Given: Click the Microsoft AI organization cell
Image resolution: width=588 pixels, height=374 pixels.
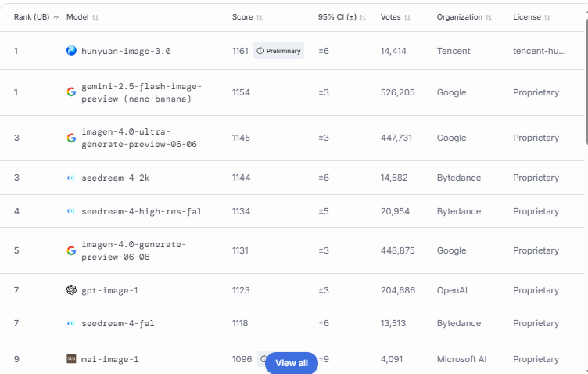Looking at the screenshot, I should pos(461,359).
